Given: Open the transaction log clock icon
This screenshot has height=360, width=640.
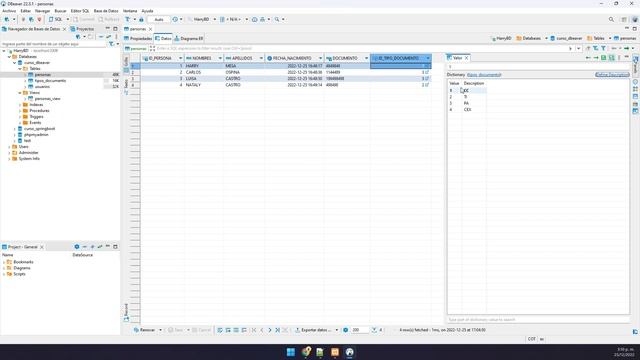Looking at the screenshot, I should point(175,19).
